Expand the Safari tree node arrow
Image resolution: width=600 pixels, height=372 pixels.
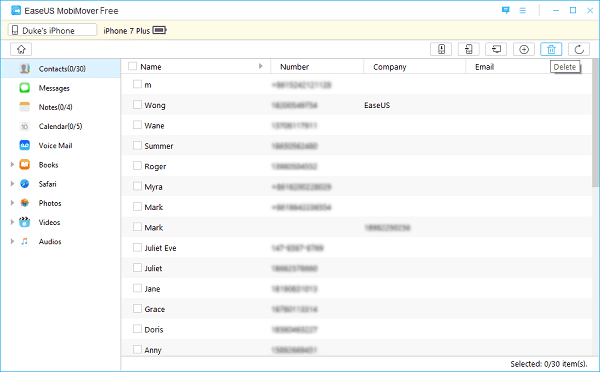[12, 184]
